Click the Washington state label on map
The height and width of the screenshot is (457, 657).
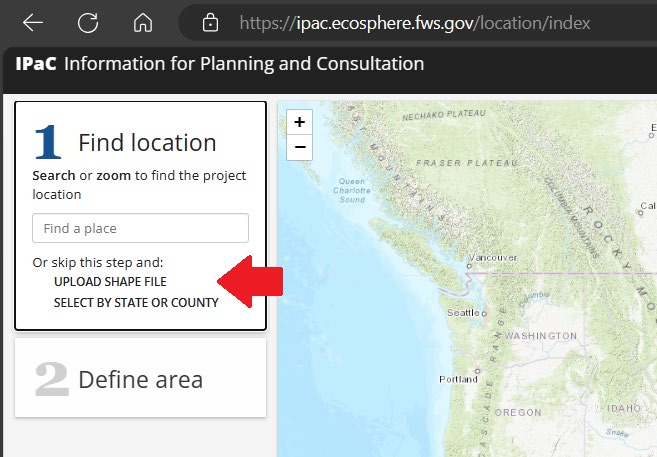(x=541, y=335)
